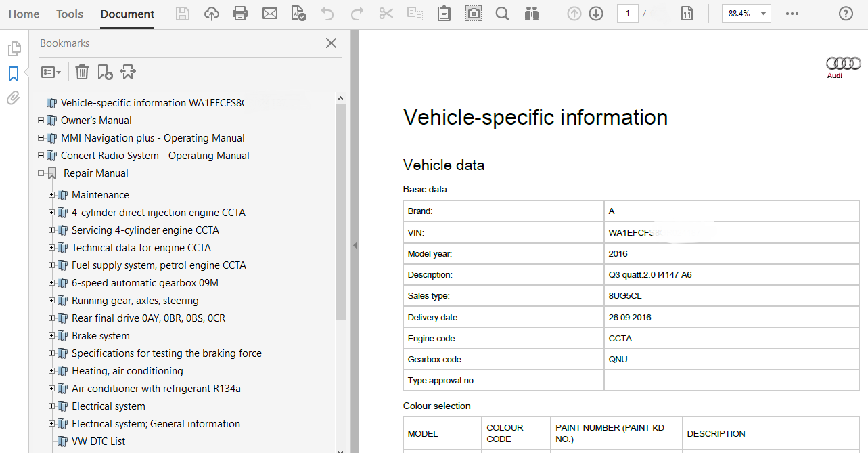Switch to the Home tab
Screen dimensions: 868x453
(x=24, y=14)
